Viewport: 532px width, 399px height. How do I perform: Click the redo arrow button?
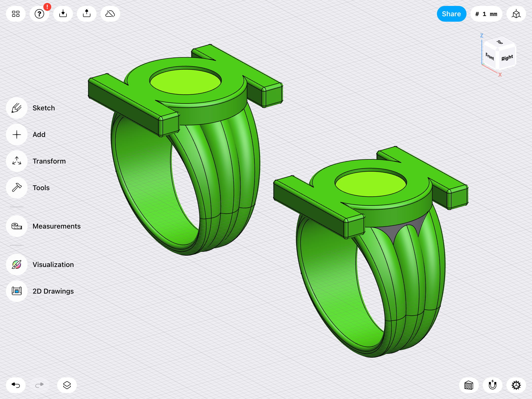[39, 385]
